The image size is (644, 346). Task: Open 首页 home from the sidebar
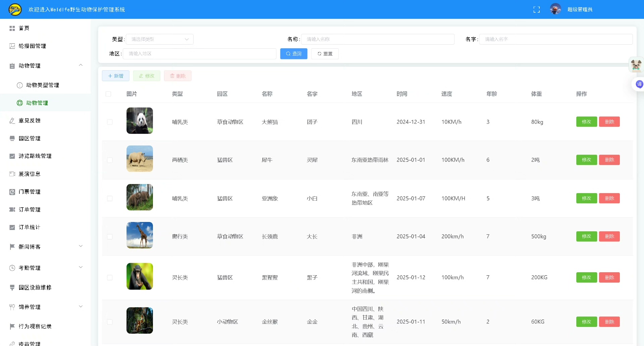(24, 28)
